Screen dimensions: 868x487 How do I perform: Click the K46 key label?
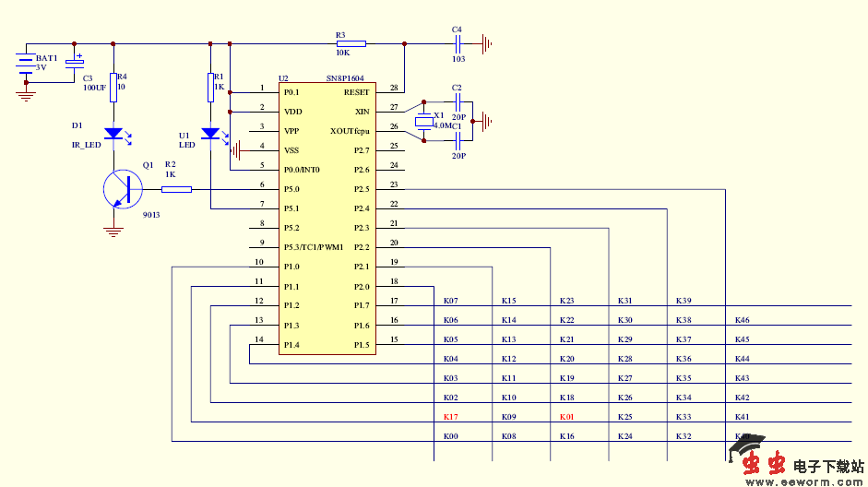(742, 320)
